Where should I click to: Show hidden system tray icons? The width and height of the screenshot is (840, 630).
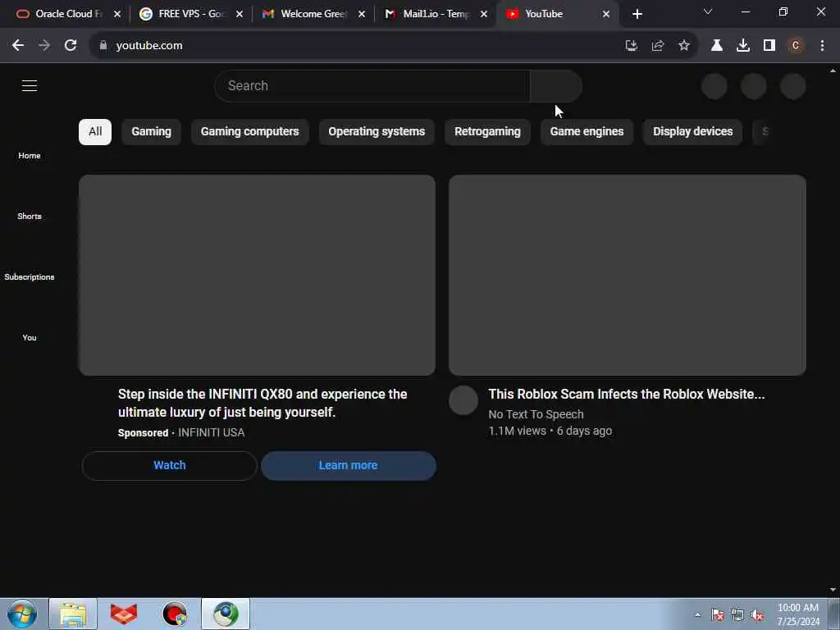pyautogui.click(x=697, y=614)
